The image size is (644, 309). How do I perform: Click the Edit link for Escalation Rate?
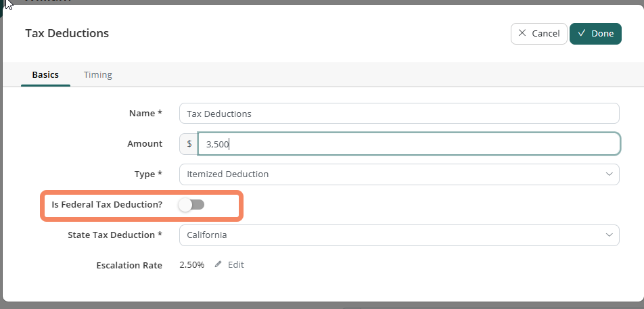235,265
